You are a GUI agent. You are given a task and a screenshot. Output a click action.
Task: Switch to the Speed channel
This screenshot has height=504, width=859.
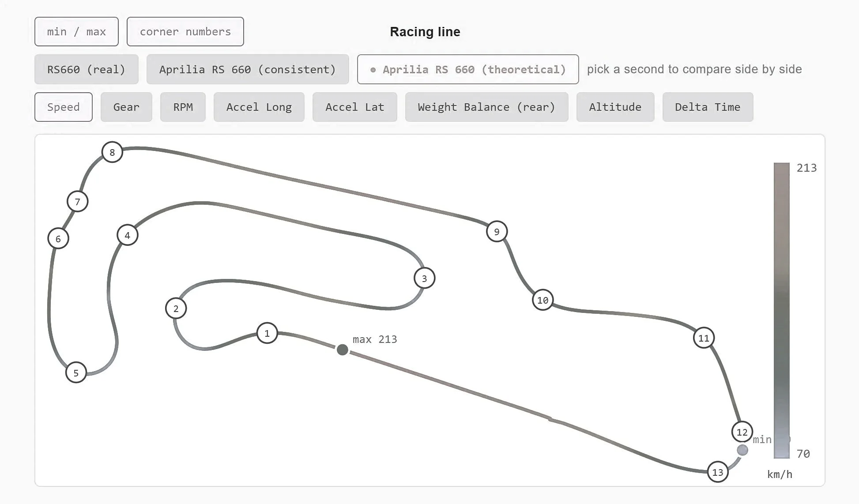64,107
